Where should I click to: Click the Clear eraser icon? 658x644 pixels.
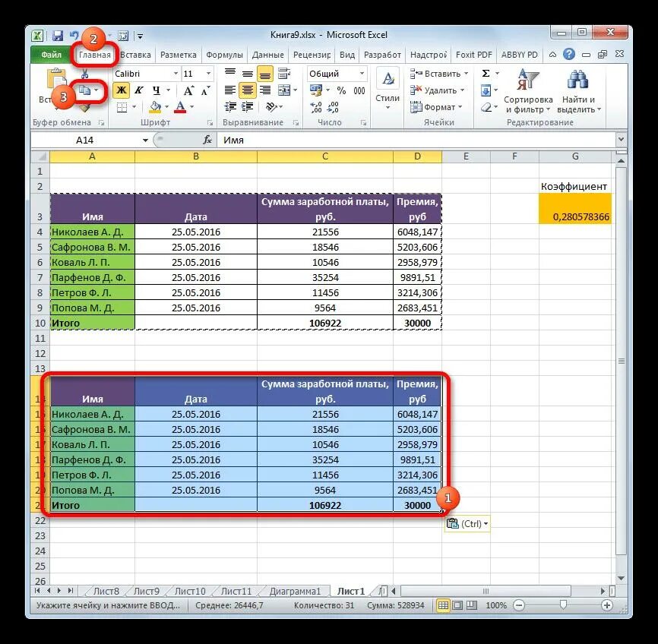coord(486,107)
